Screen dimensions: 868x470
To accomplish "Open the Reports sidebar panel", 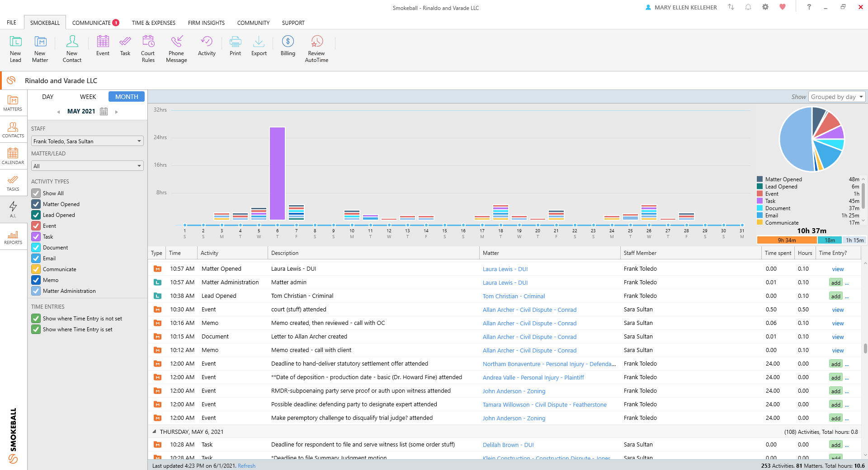I will [x=13, y=237].
